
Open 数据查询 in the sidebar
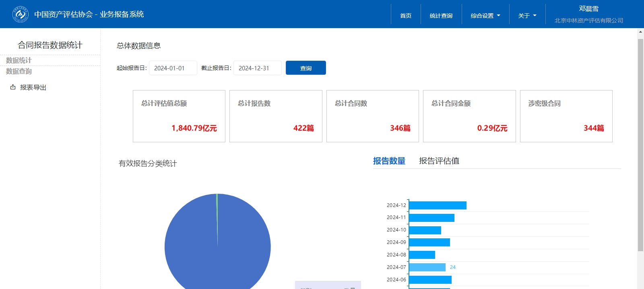[19, 71]
